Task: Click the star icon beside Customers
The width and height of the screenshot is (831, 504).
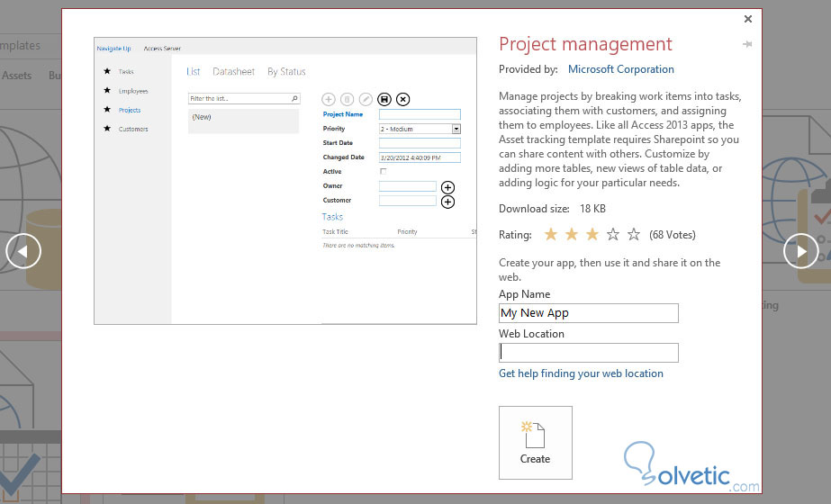Action: [x=107, y=129]
